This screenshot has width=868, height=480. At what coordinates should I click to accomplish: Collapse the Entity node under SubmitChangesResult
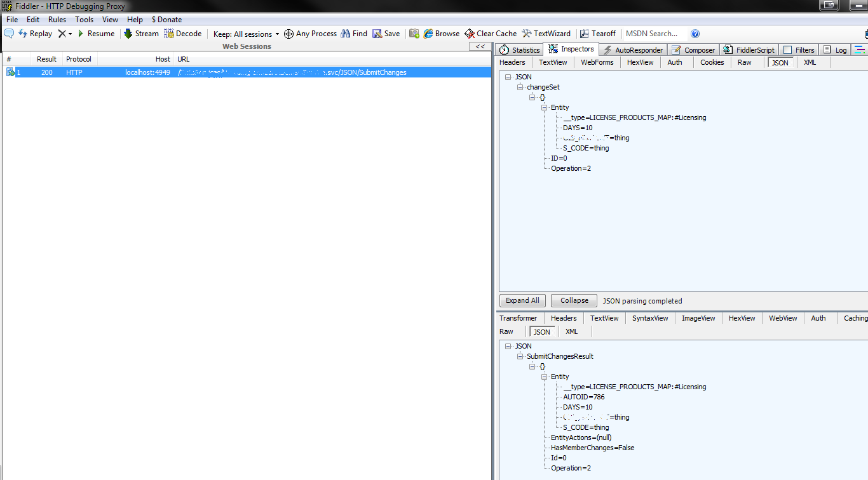[545, 377]
